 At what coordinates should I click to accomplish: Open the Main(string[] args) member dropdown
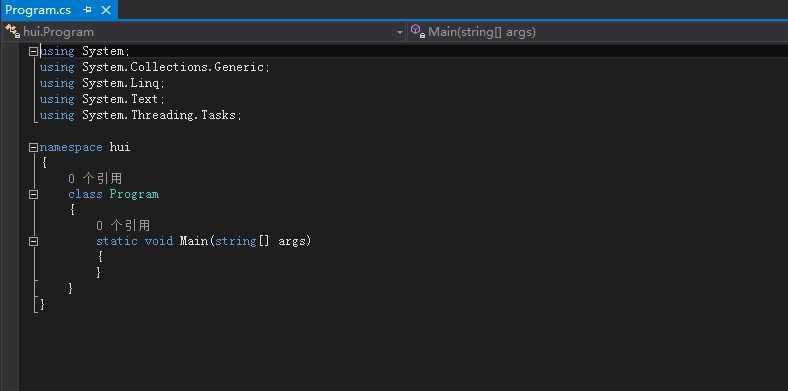[x=598, y=32]
